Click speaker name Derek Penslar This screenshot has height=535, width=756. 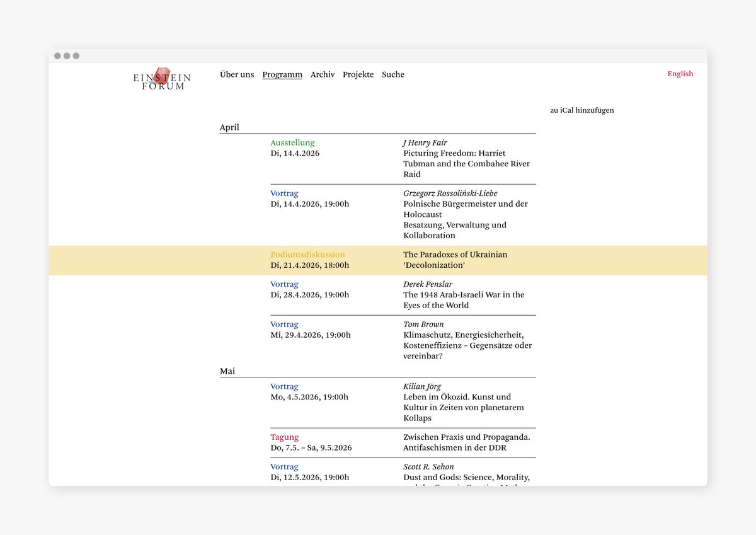coord(428,284)
